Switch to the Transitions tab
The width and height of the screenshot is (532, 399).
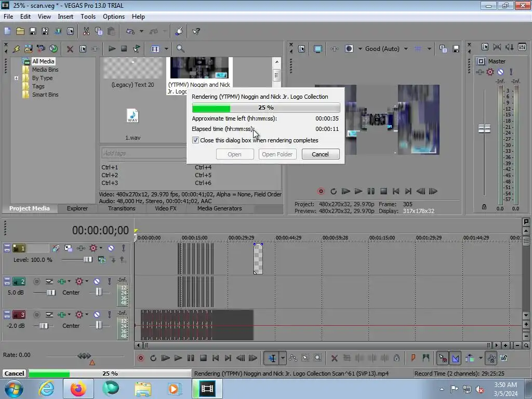coord(122,208)
